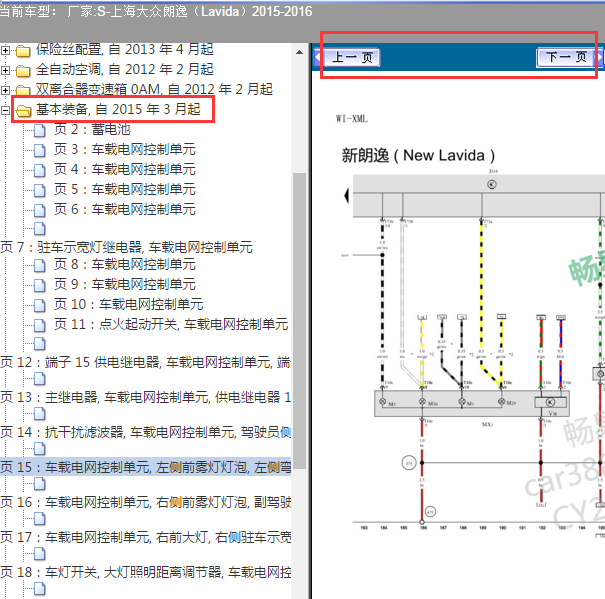The image size is (605, 599).
Task: Open 页 8：车载电网控制单元 page
Action: coord(125,264)
